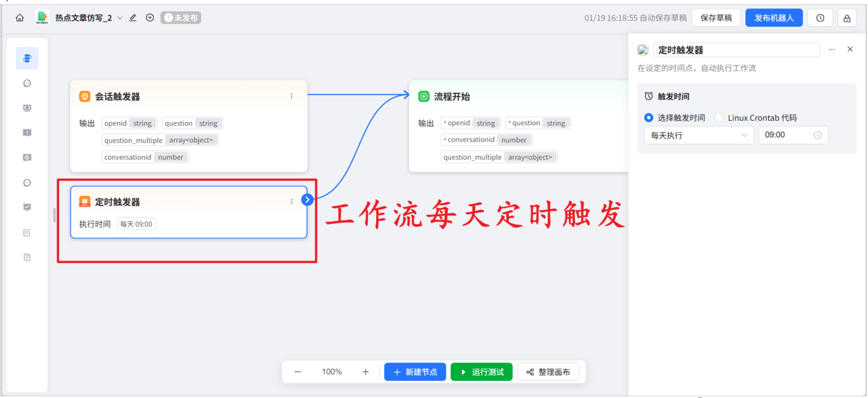Open the ⋮ menu on the 定时触发器 node
Screen dimensions: 868x398
[292, 202]
